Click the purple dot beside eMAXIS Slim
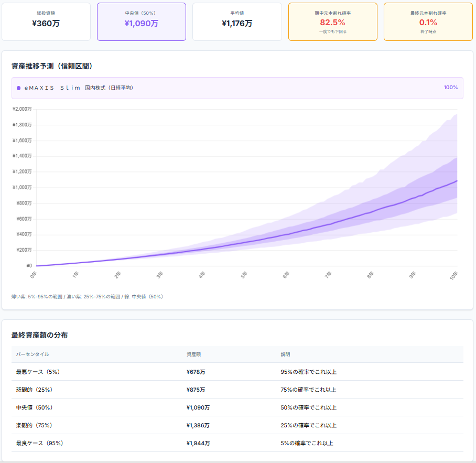The width and height of the screenshot is (476, 463). [x=18, y=88]
